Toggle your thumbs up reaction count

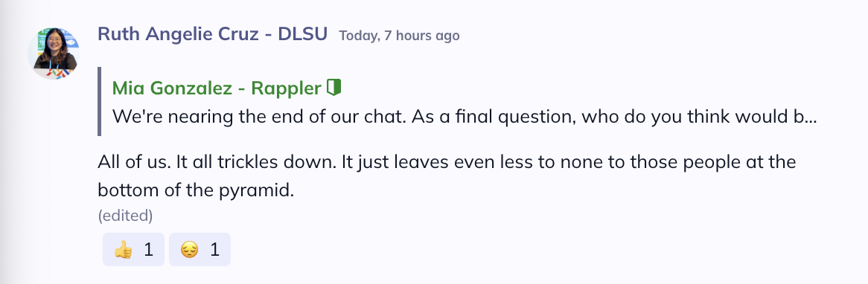click(148, 250)
